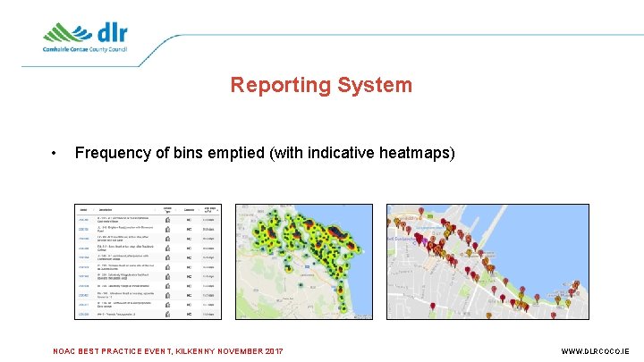Click the WWW.DLRCOCO.IE website link

(595, 351)
